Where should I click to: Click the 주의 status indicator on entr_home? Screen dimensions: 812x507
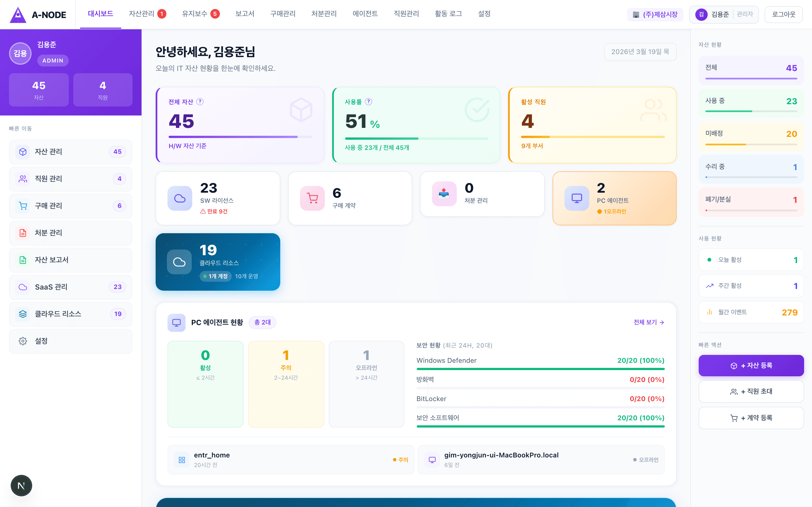click(401, 460)
